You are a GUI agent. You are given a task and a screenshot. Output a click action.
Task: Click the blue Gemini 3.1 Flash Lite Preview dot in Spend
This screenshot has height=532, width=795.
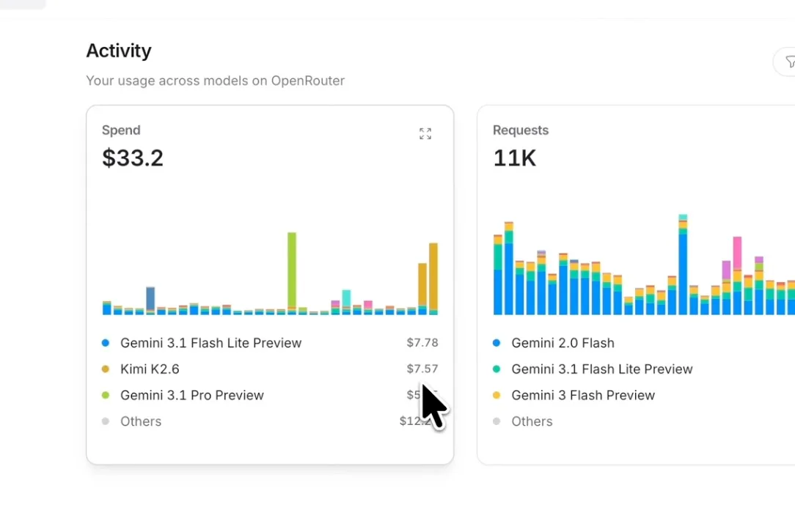[x=106, y=343]
